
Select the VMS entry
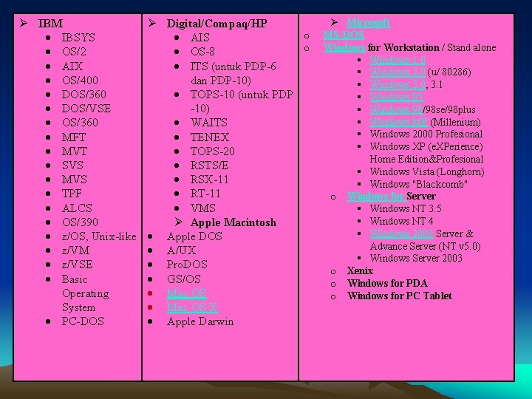tap(203, 208)
